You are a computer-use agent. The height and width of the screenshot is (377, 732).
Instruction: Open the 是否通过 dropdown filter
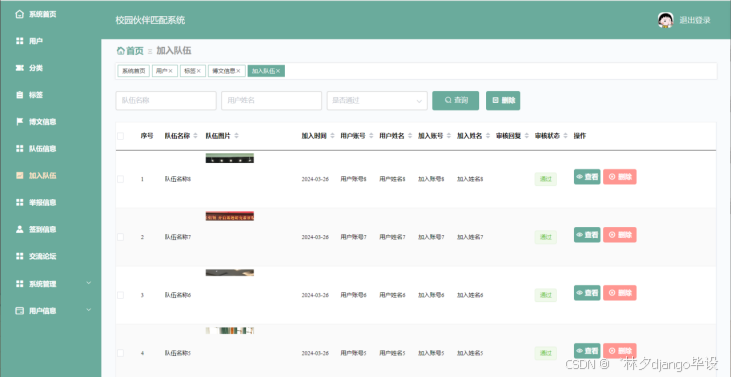pos(377,100)
